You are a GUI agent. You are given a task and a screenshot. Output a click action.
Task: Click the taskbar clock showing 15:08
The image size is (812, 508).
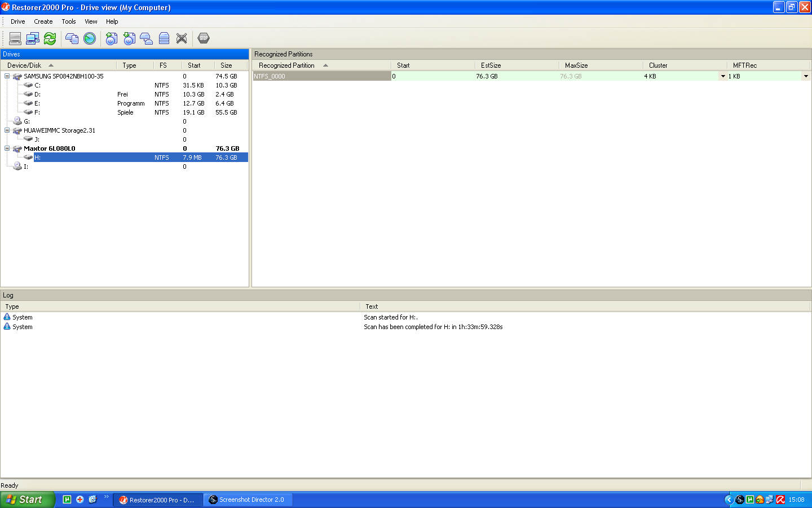click(796, 500)
